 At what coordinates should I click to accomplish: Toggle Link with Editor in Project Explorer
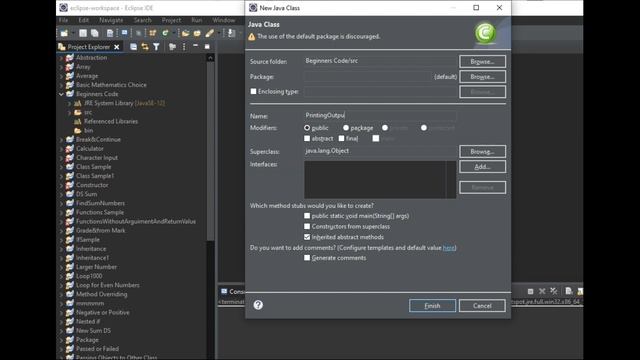point(145,47)
